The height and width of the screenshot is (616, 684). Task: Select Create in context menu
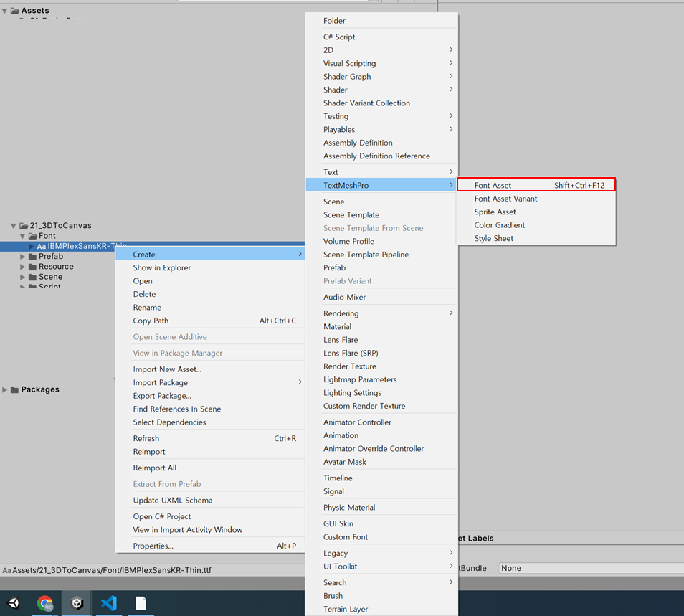pyautogui.click(x=210, y=255)
